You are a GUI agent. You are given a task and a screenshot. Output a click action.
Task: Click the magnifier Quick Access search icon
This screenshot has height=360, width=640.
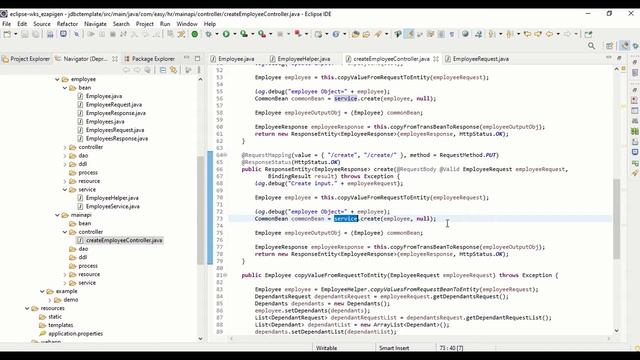tap(591, 46)
